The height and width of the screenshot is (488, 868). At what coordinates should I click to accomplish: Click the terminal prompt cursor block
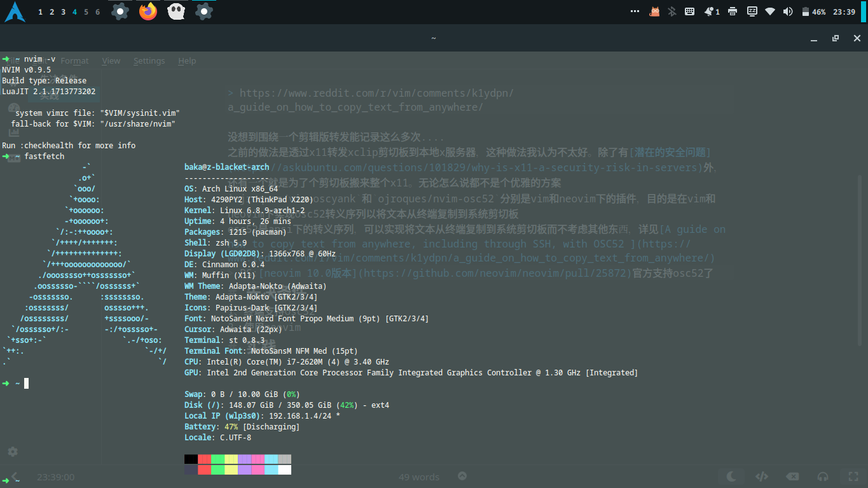click(x=27, y=383)
